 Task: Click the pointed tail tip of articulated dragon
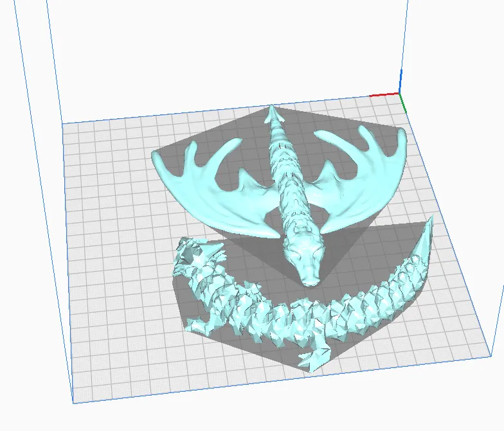429,225
